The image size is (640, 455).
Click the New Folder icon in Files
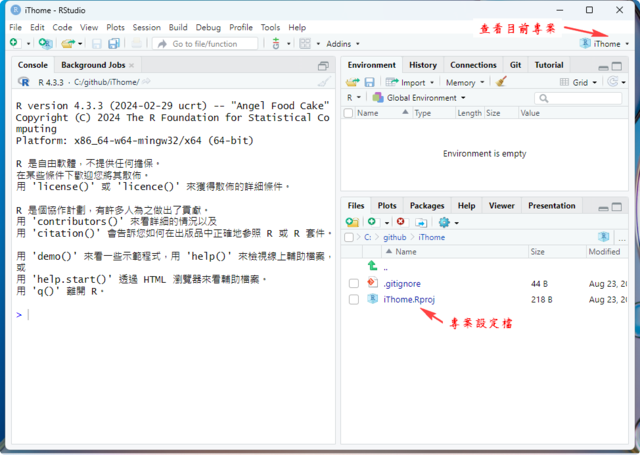pos(352,222)
